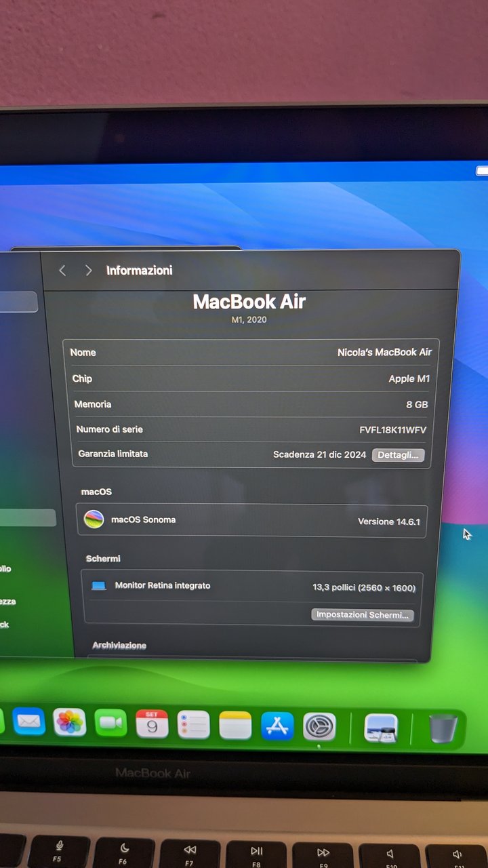Open the Mail app in the Dock

click(29, 722)
